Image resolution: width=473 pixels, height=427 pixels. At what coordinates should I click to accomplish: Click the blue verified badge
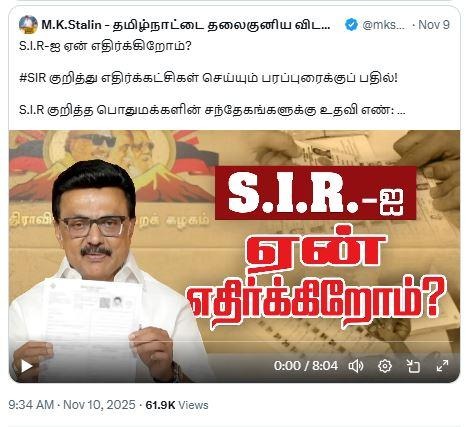pos(351,25)
